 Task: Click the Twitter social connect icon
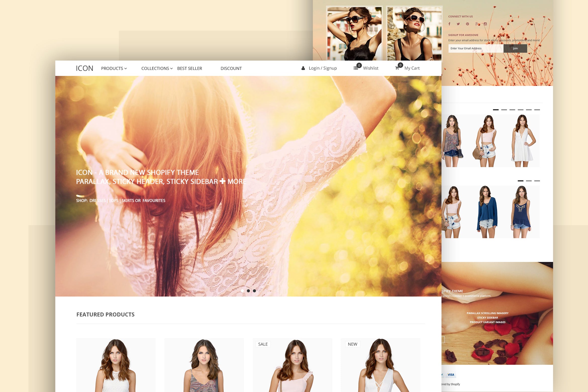458,25
